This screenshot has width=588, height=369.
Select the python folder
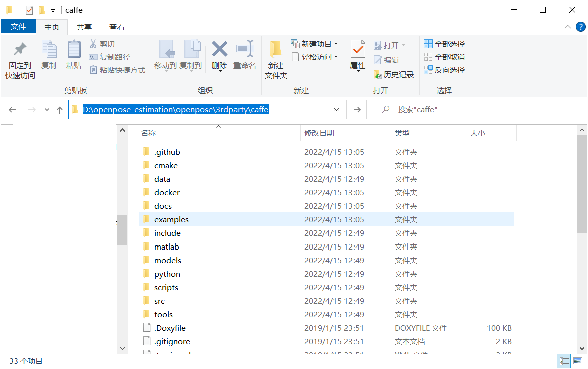pos(326,274)
